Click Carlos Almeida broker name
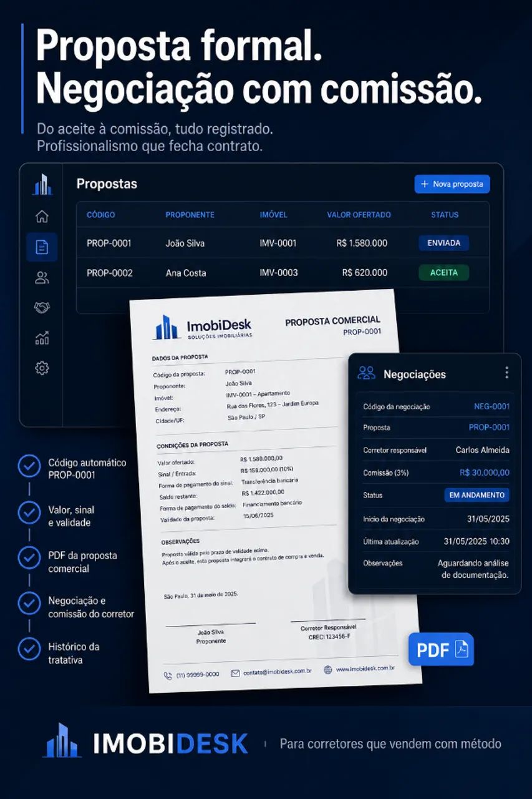The height and width of the screenshot is (799, 532). pyautogui.click(x=483, y=450)
